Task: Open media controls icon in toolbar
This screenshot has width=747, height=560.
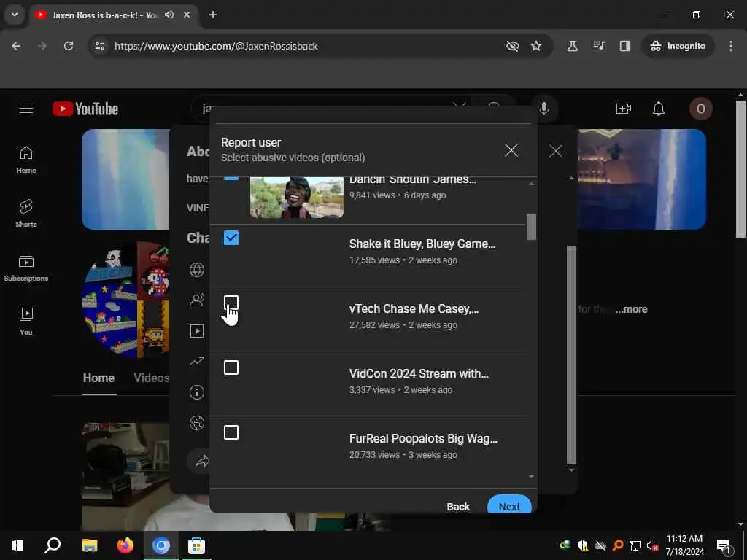Action: point(599,46)
